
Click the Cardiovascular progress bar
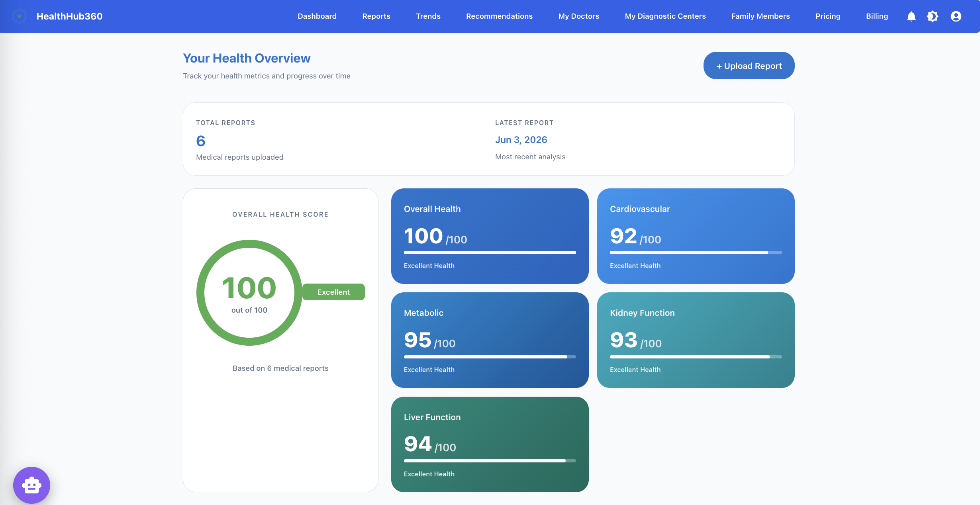pyautogui.click(x=696, y=252)
